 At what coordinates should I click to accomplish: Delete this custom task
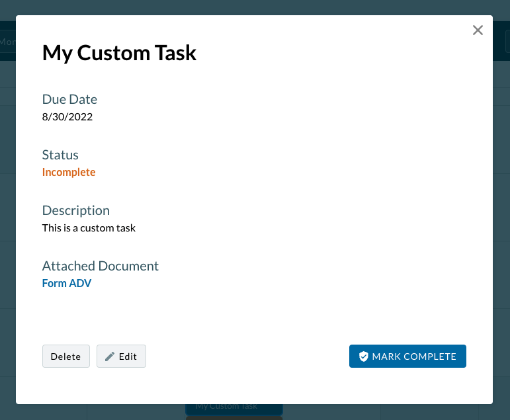pos(65,356)
